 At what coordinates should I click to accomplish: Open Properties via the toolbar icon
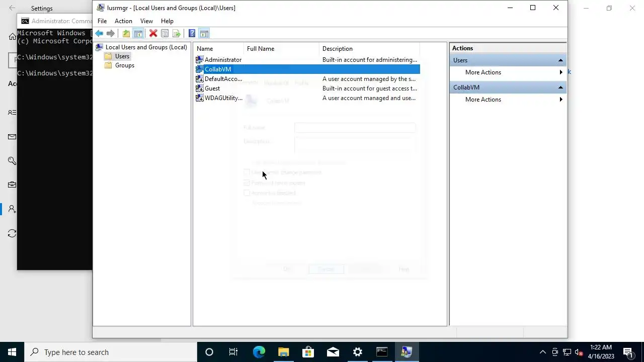(165, 34)
